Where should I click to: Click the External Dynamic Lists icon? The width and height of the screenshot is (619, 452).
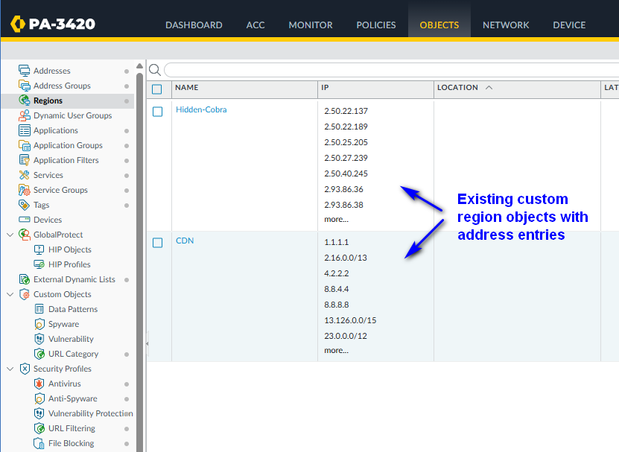coord(25,279)
